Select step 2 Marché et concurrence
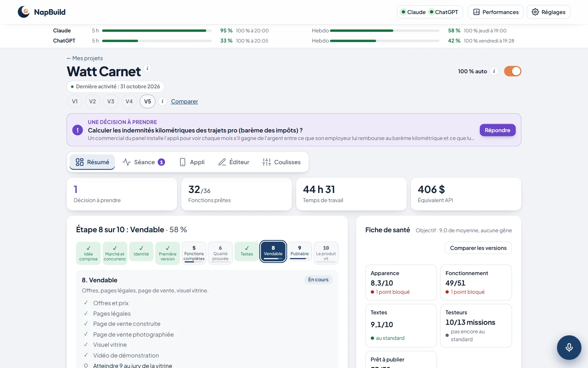588x368 pixels. click(x=115, y=253)
